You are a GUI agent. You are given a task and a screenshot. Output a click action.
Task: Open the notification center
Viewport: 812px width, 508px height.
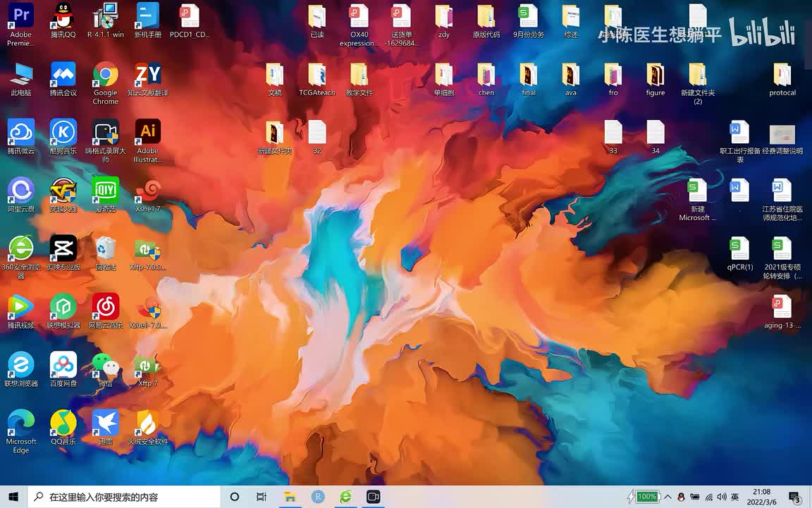coord(795,497)
